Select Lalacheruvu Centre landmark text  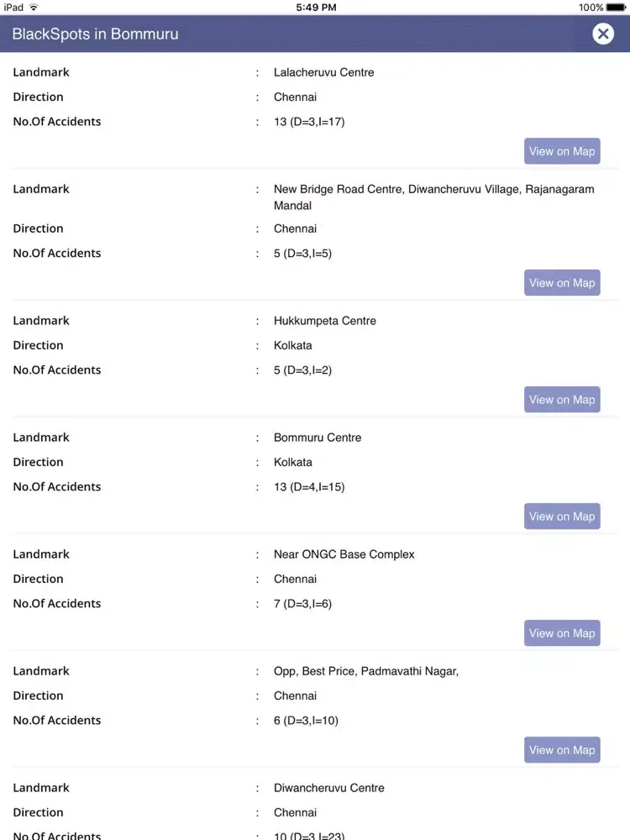pos(323,72)
